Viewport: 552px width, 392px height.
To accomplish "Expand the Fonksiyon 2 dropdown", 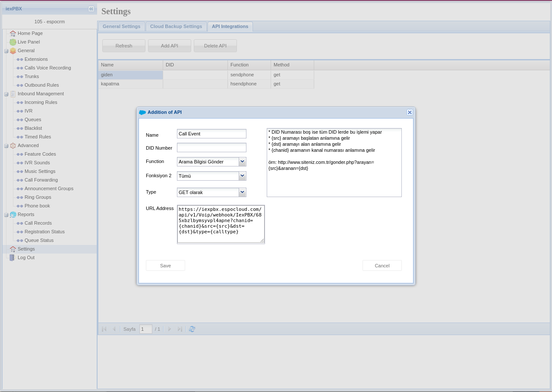I will click(242, 176).
